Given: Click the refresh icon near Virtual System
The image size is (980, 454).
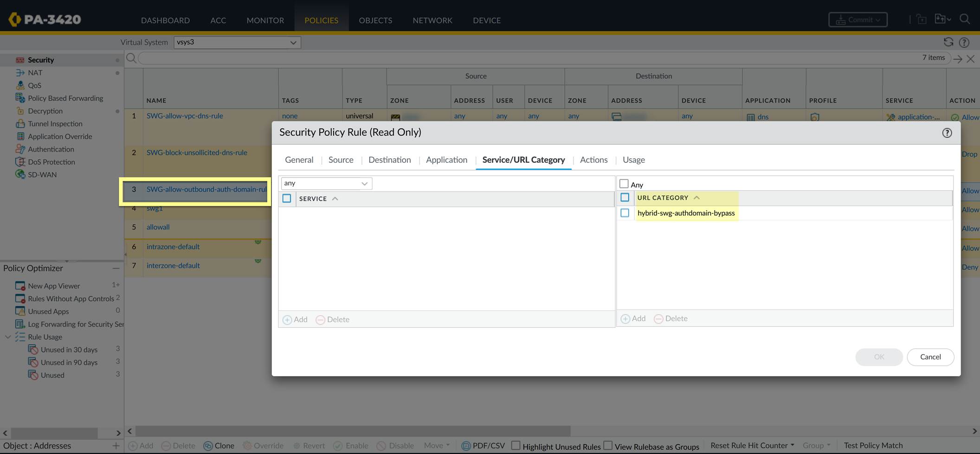Looking at the screenshot, I should (x=948, y=42).
